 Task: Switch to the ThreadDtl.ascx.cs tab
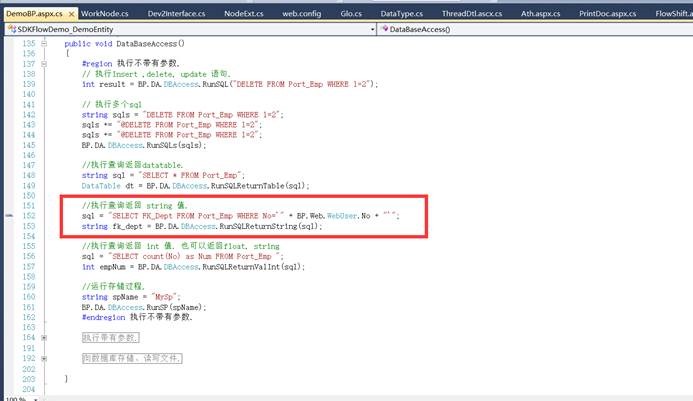472,14
